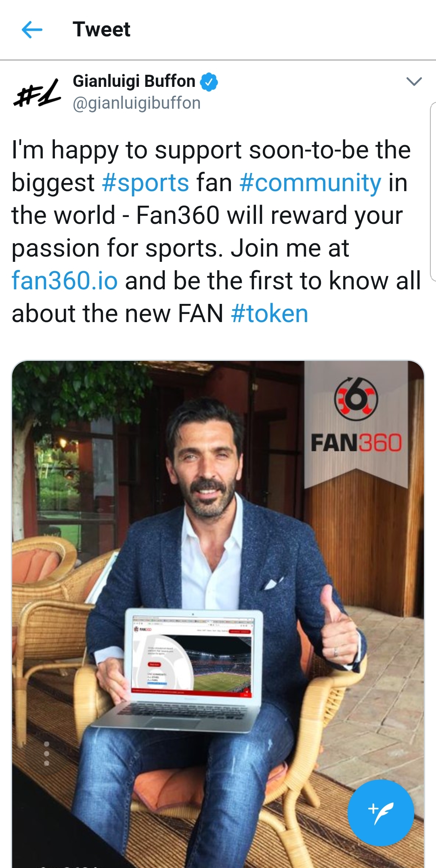This screenshot has height=868, width=436.
Task: Tap the Gianluigi Buffon display name
Action: [x=134, y=81]
